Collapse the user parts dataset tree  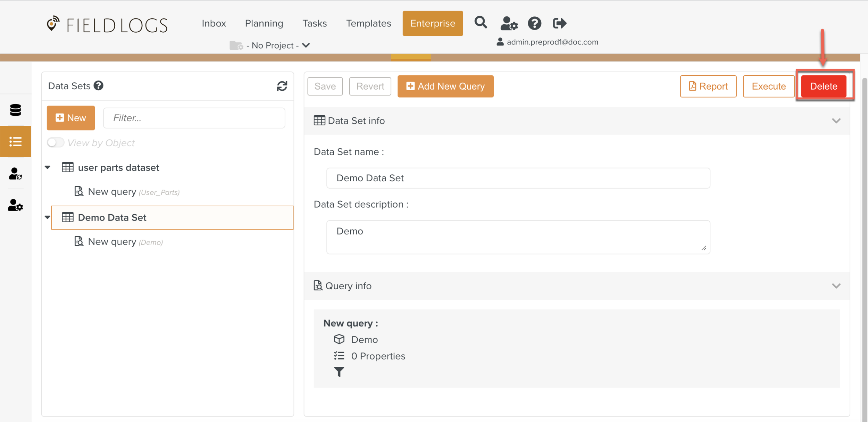[48, 167]
